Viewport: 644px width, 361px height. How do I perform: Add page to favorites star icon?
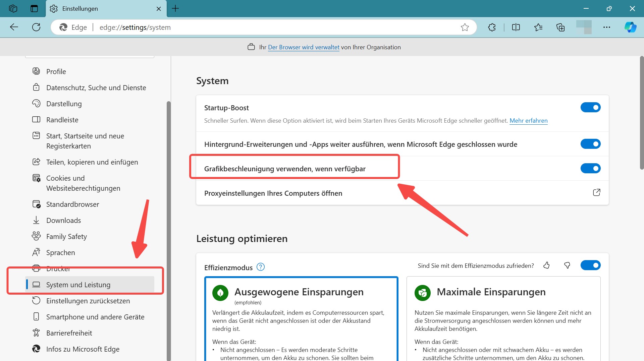click(465, 27)
